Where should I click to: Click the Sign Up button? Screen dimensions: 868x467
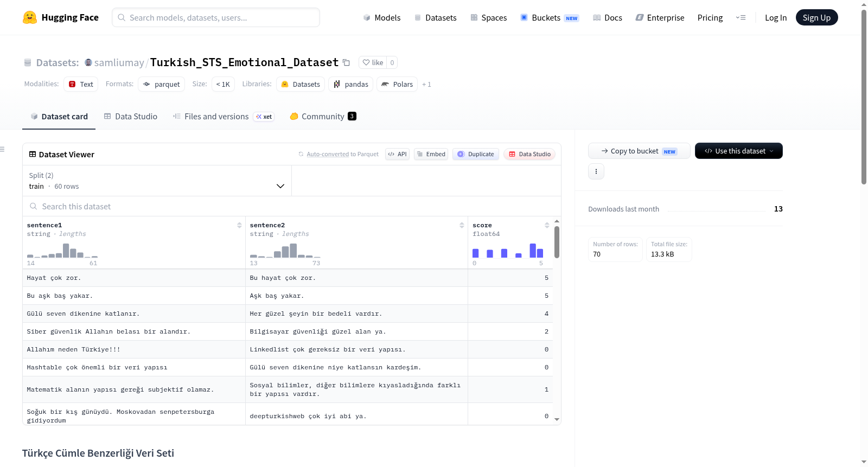pyautogui.click(x=816, y=17)
